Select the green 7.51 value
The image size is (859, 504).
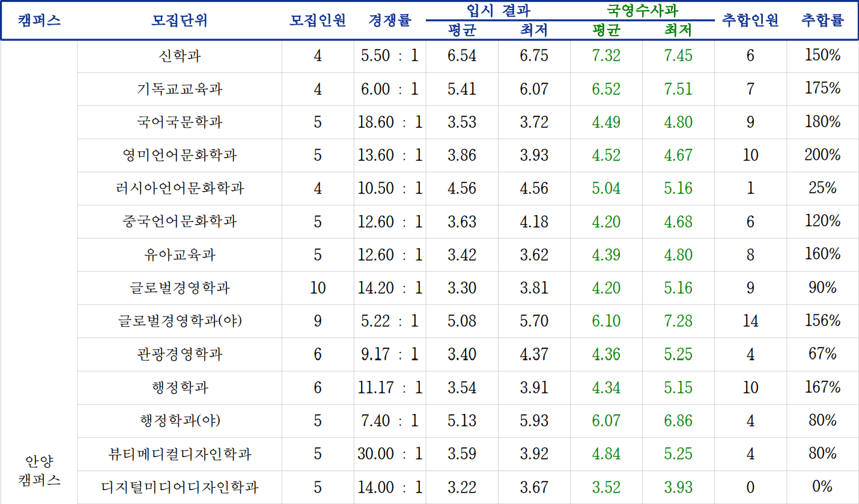[678, 89]
